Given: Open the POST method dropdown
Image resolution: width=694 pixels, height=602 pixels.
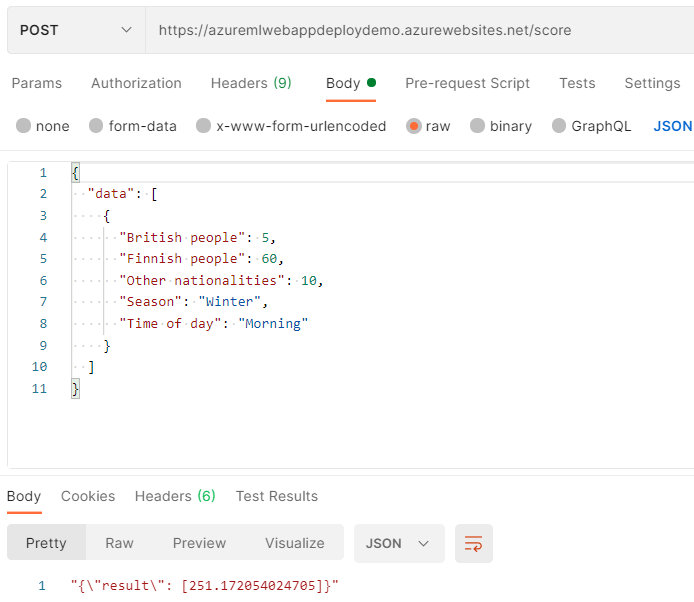Looking at the screenshot, I should pos(75,30).
